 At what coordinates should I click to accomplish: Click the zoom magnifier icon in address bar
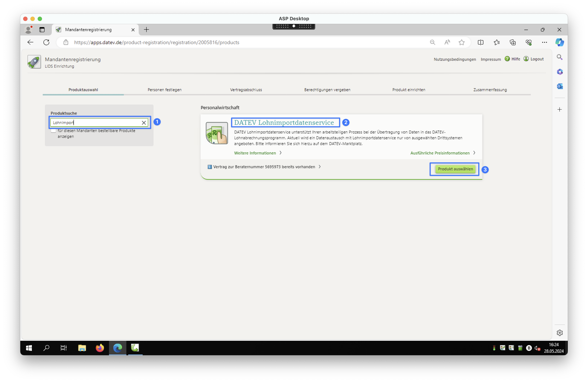[432, 43]
